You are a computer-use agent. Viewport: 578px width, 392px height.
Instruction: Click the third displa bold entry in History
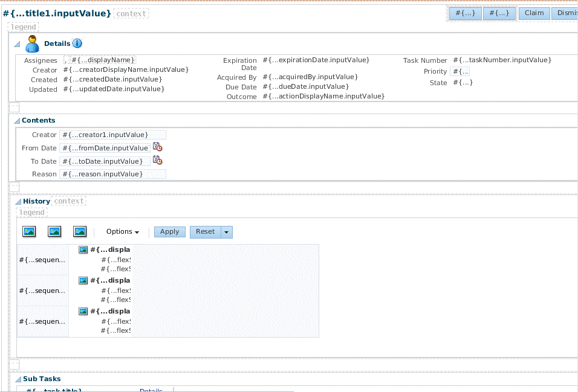tap(110, 311)
